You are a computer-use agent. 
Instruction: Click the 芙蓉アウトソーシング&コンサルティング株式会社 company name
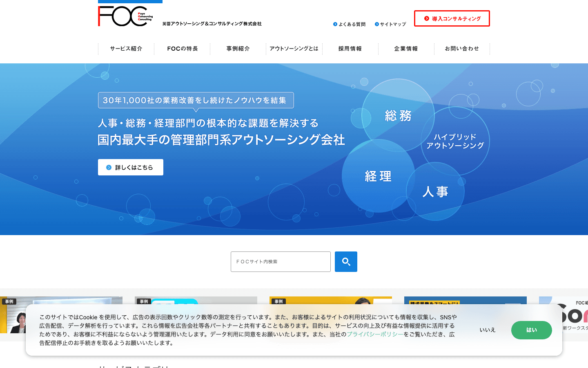pyautogui.click(x=212, y=24)
